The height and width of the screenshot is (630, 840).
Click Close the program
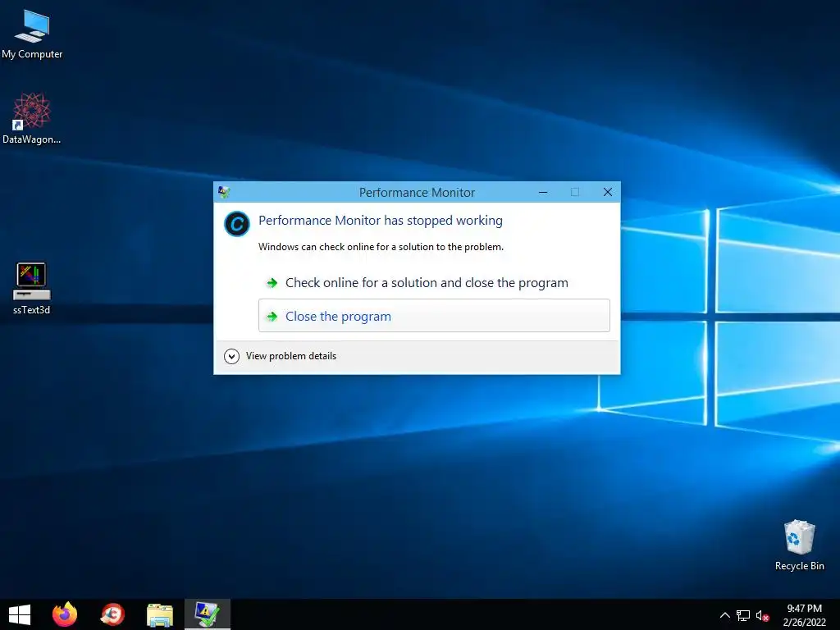[x=434, y=316]
